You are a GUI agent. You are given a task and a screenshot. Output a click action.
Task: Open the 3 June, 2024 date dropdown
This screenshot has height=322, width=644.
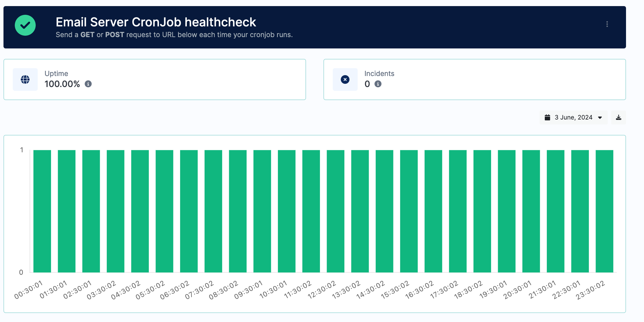click(x=573, y=117)
